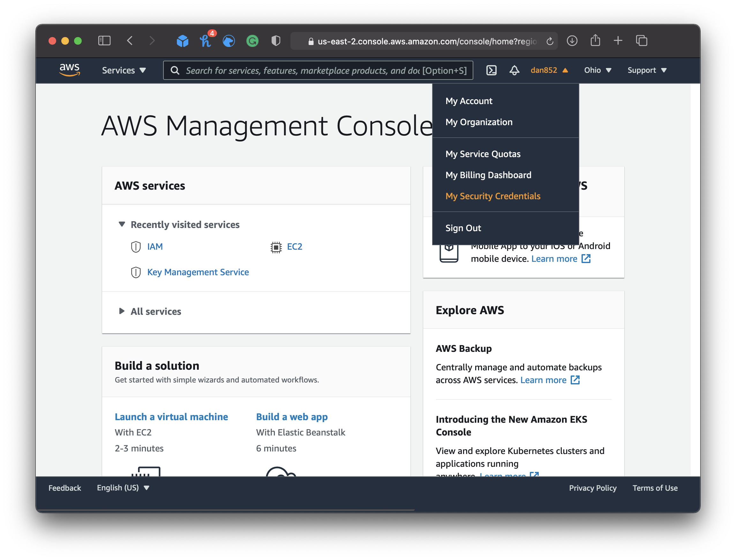Click the 'Introducing the New Amazon EKS Console' heading

click(x=511, y=426)
